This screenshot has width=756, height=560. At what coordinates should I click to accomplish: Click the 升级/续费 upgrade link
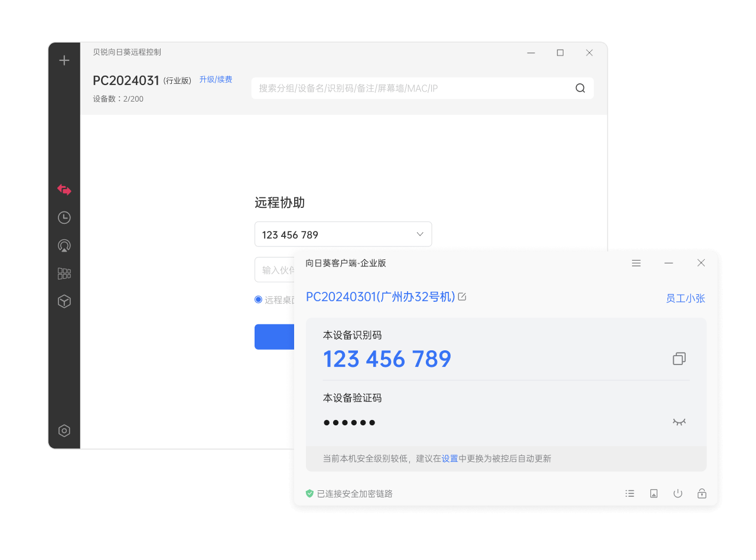tap(216, 79)
